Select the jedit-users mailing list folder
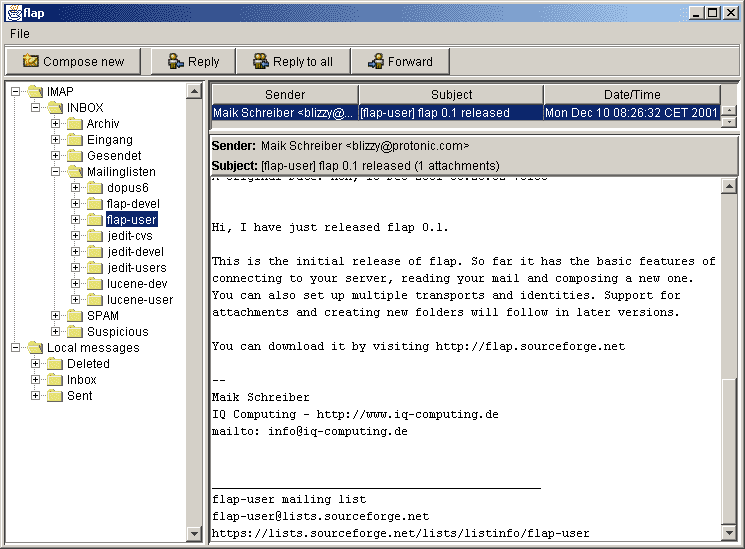 point(136,268)
